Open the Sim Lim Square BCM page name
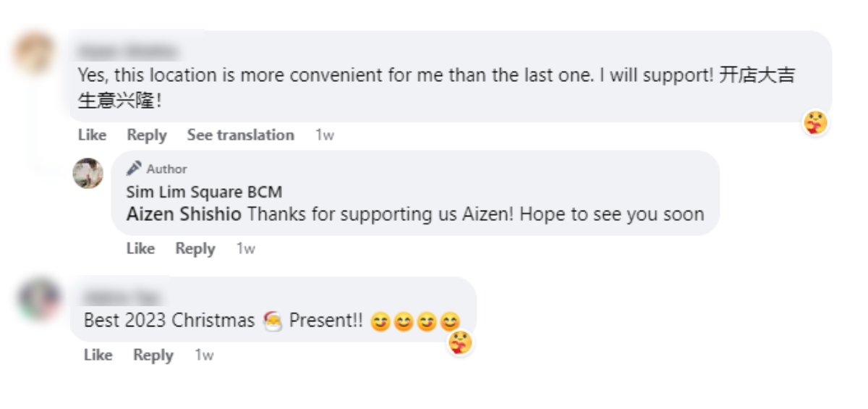 204,192
